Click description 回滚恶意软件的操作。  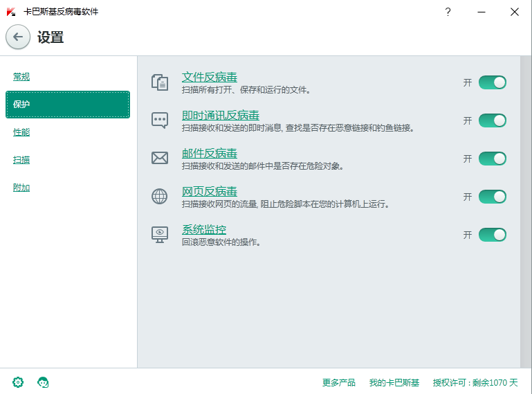(x=221, y=242)
